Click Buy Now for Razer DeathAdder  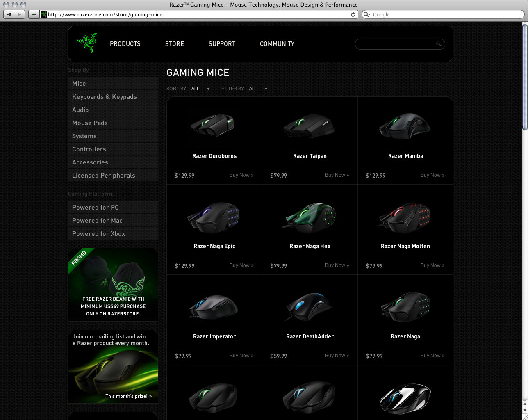pos(337,356)
